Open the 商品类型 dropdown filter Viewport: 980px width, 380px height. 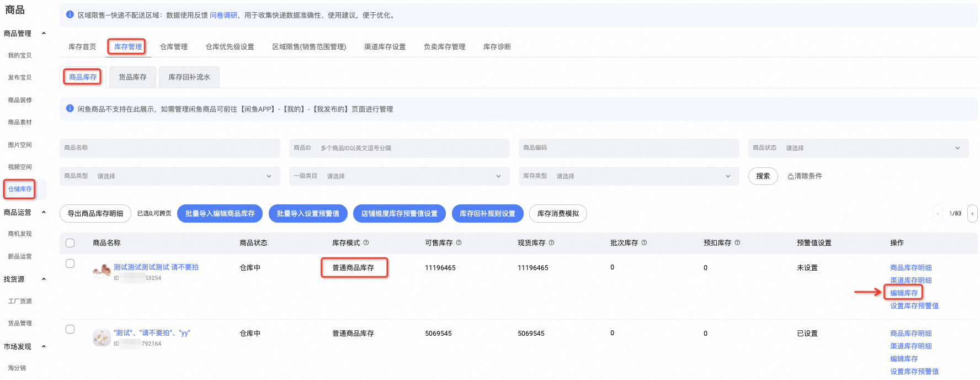coord(169,176)
